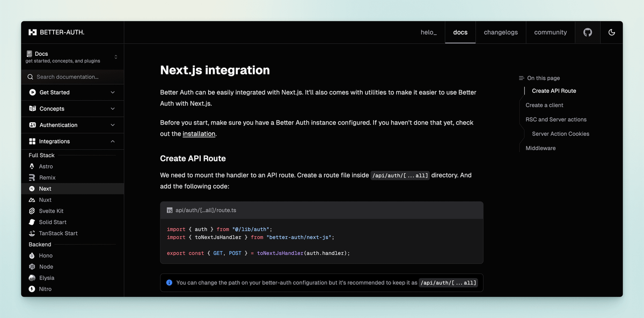Click the Better-Auth logo icon
This screenshot has width=644, height=318.
pos(33,32)
